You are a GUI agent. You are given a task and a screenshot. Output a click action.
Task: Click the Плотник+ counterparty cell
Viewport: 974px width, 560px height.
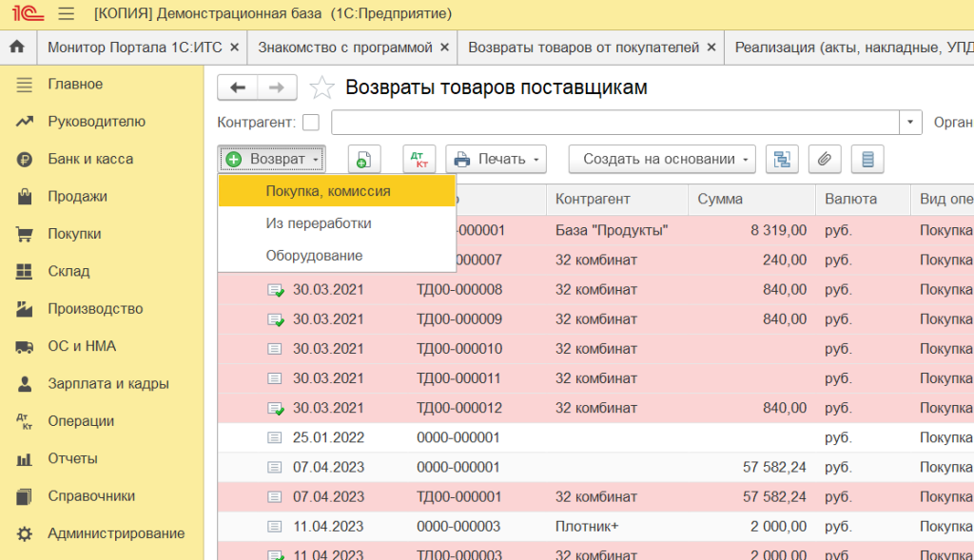coord(616,527)
